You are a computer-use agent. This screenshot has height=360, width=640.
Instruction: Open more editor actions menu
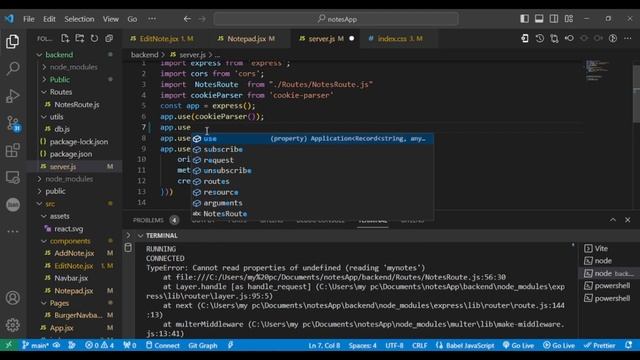pos(628,38)
